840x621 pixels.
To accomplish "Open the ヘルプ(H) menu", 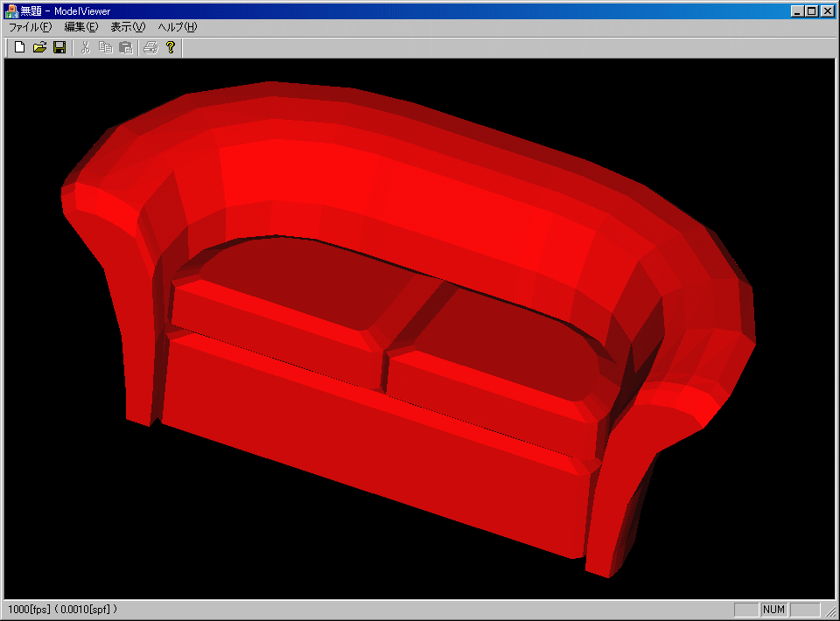I will (x=178, y=27).
